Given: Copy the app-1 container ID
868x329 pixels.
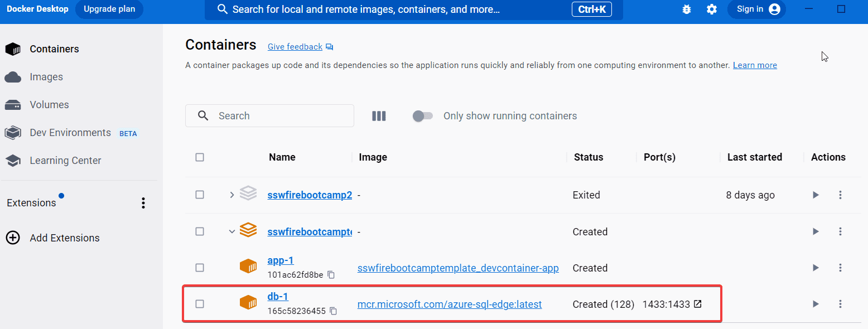Looking at the screenshot, I should pyautogui.click(x=331, y=275).
